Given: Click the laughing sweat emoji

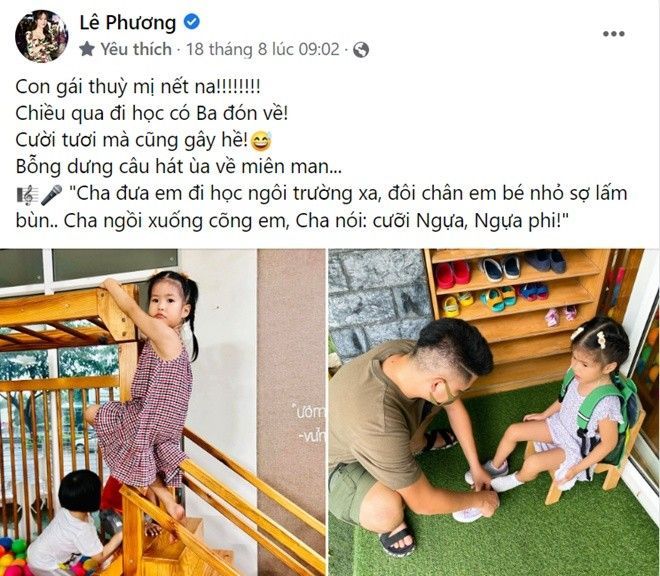Looking at the screenshot, I should point(261,141).
